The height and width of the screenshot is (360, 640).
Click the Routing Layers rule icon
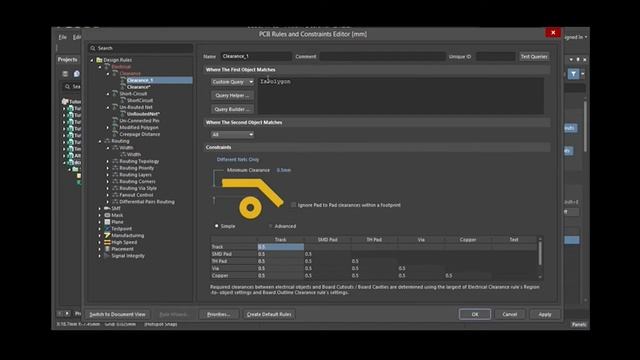click(115, 175)
